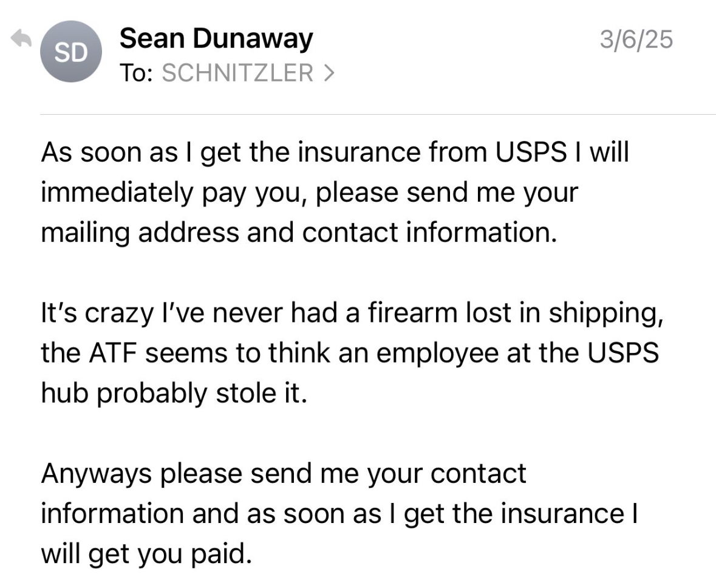Open sender name Sean Dunaway
This screenshot has width=716, height=588.
point(216,39)
